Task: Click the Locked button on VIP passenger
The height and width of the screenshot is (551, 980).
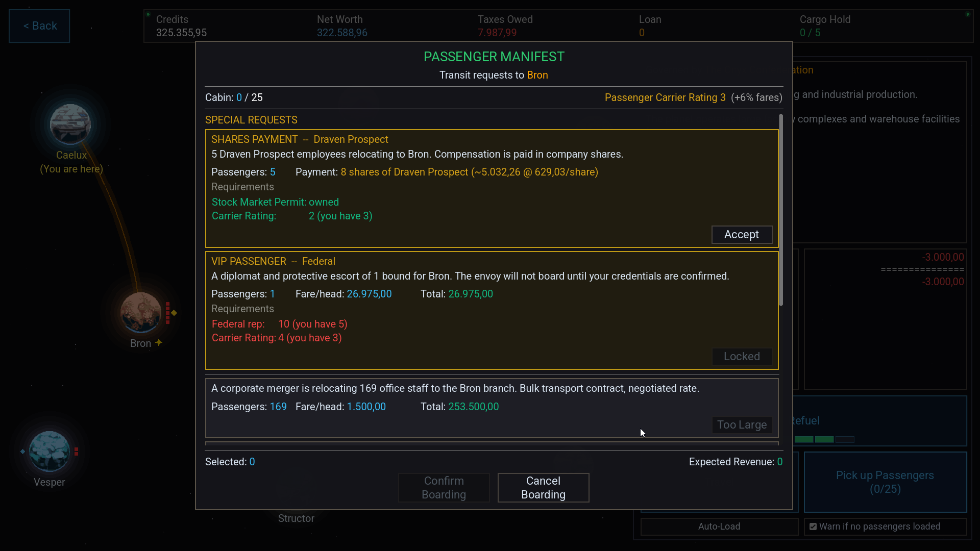Action: point(742,357)
